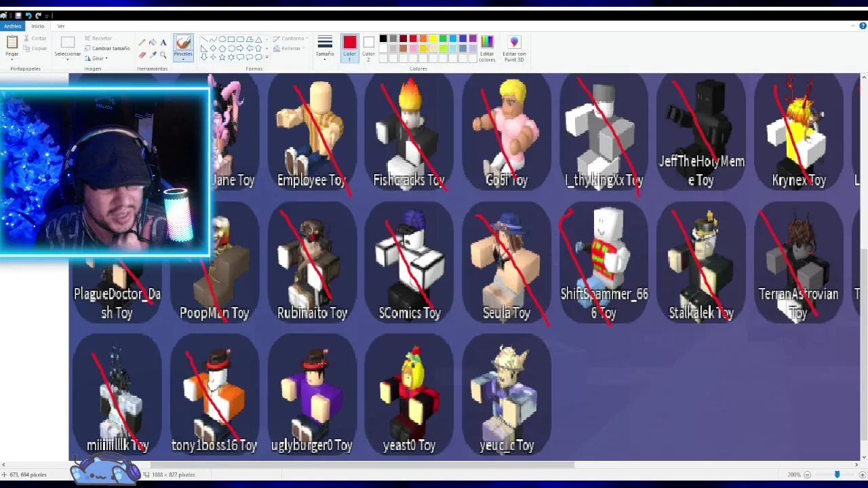Click the vertical scrollbar thumb
Image resolution: width=868 pixels, height=488 pixels.
[x=863, y=344]
